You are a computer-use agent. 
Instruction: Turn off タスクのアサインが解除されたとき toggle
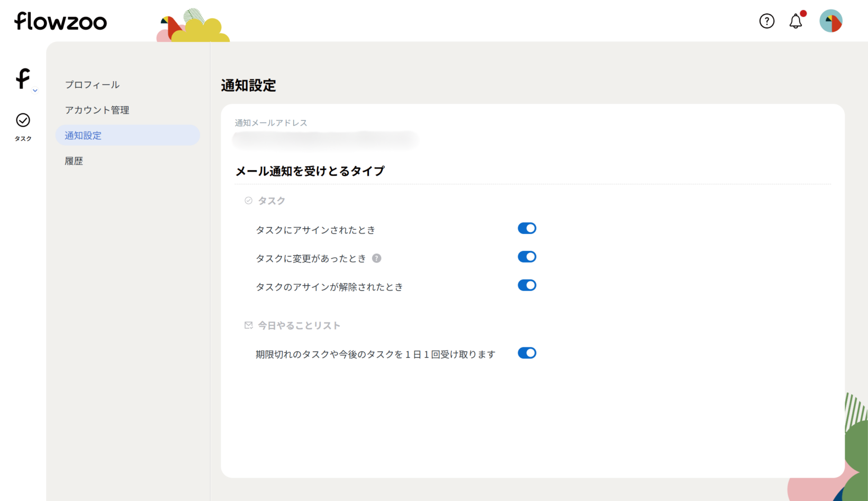point(527,285)
